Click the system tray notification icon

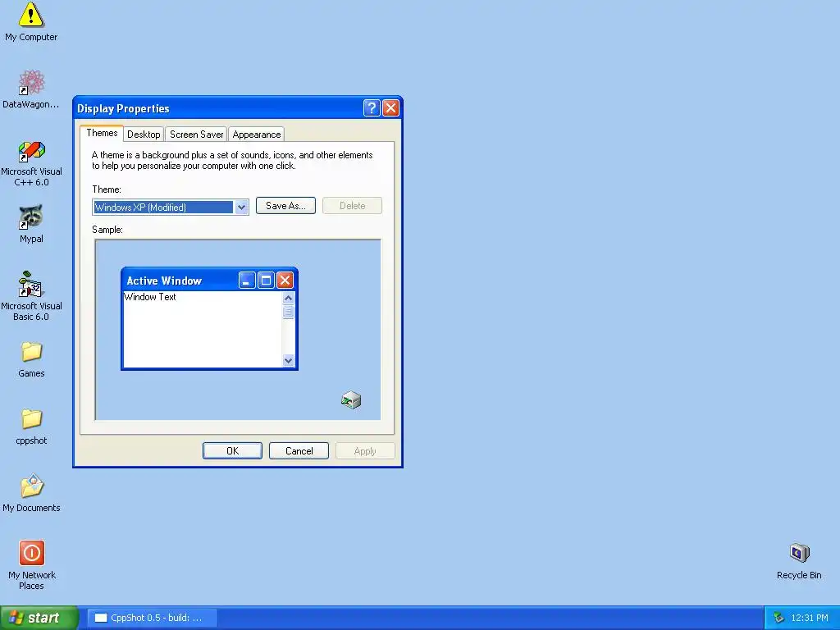click(778, 619)
